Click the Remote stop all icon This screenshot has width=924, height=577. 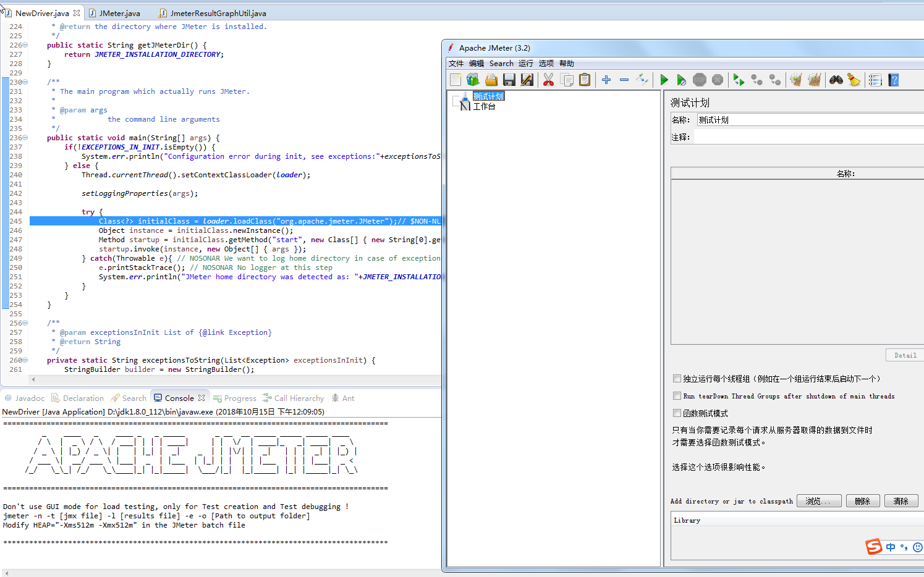coord(757,80)
